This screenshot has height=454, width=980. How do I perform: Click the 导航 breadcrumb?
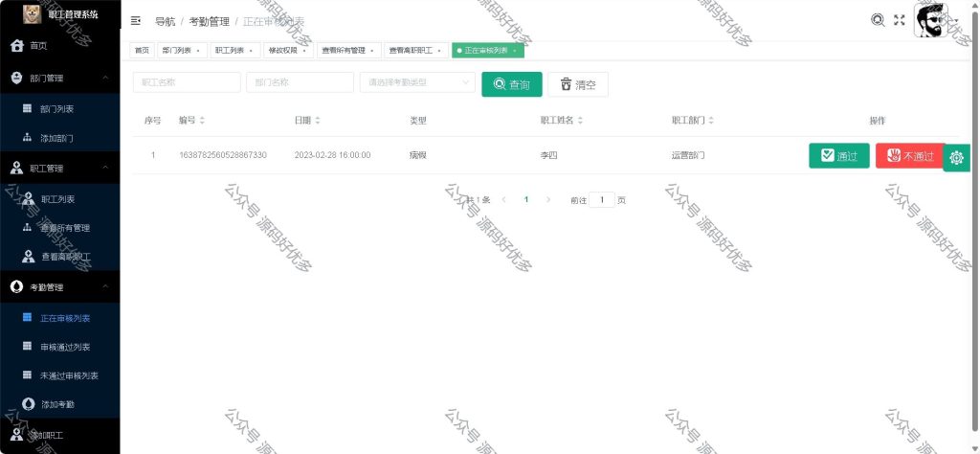(165, 21)
